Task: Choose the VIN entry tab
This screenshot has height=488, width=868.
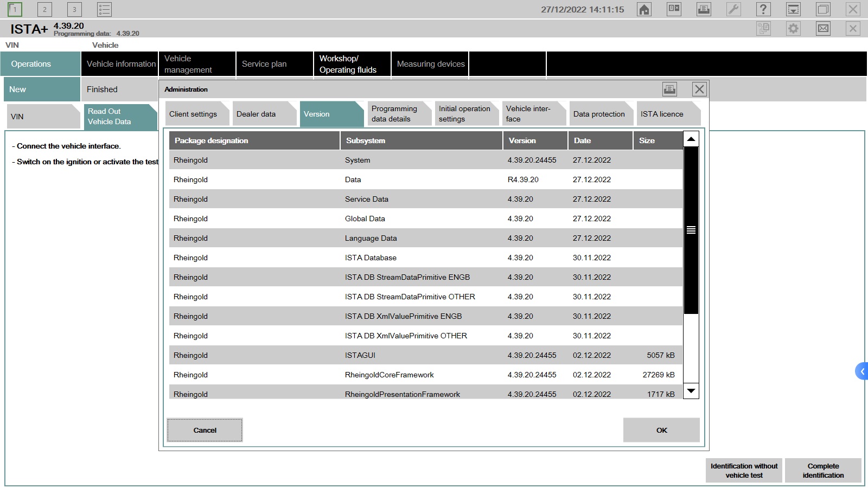Action: [43, 117]
